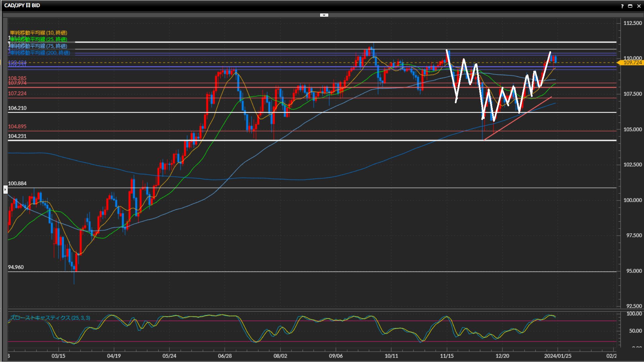Viewport: 644px width, 362px height.
Task: Expand the left side panel arrow
Action: click(x=5, y=190)
